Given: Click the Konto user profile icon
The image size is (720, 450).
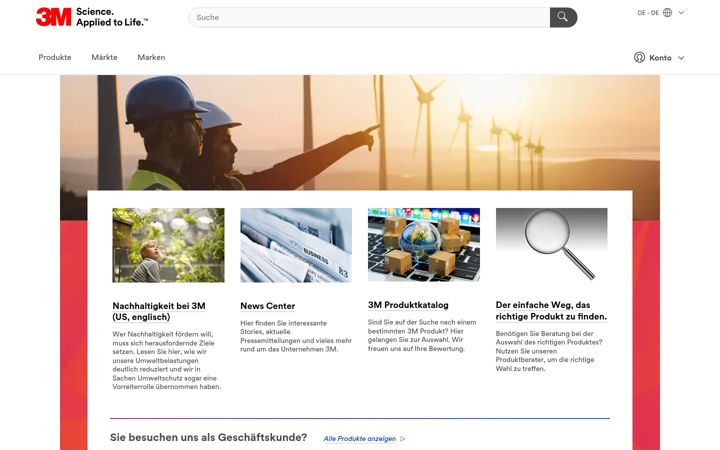Looking at the screenshot, I should click(x=639, y=57).
